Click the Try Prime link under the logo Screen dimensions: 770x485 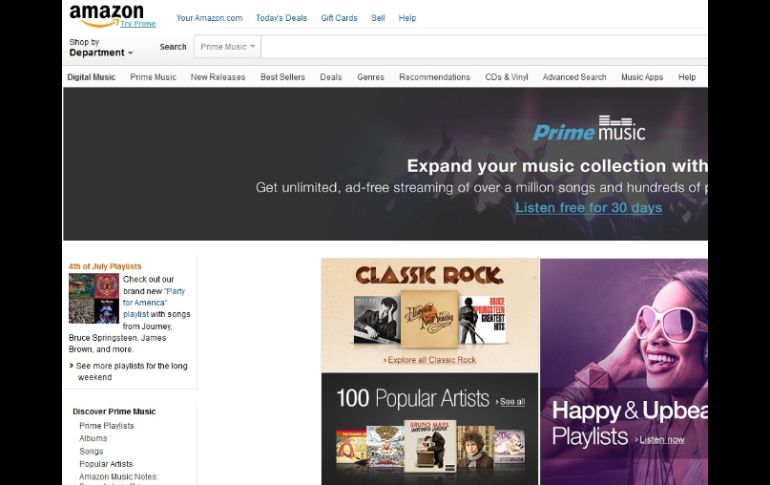pos(137,23)
